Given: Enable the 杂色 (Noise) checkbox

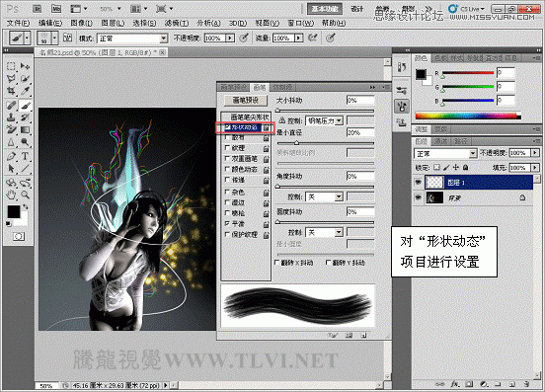Looking at the screenshot, I should coord(227,192).
